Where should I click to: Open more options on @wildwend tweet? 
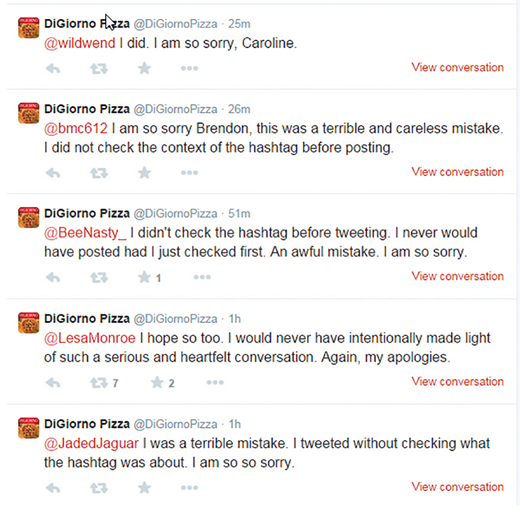[189, 68]
